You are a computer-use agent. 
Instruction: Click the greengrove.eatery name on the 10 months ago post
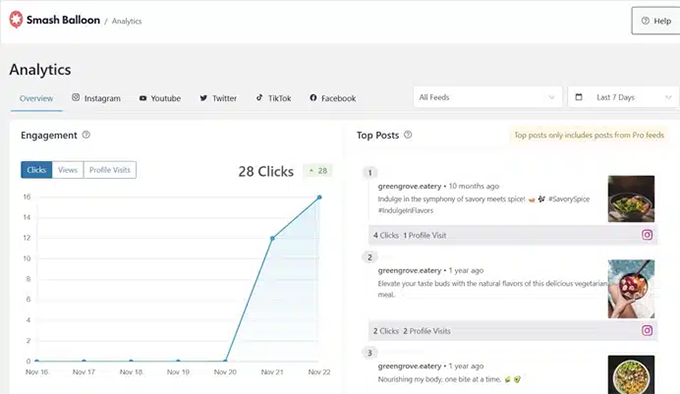(x=409, y=186)
